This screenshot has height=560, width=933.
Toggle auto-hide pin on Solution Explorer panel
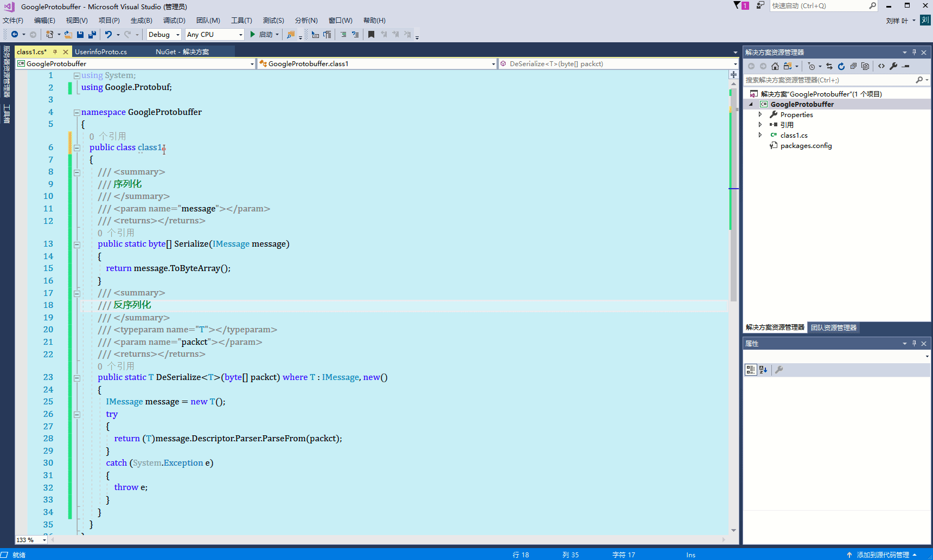pos(914,53)
